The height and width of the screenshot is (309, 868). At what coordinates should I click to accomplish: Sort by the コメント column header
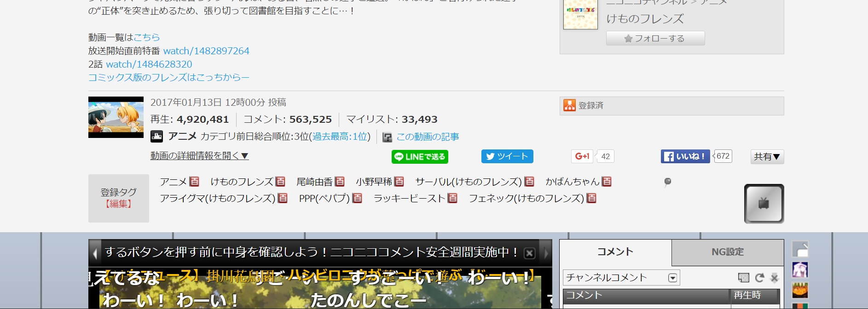tap(647, 296)
